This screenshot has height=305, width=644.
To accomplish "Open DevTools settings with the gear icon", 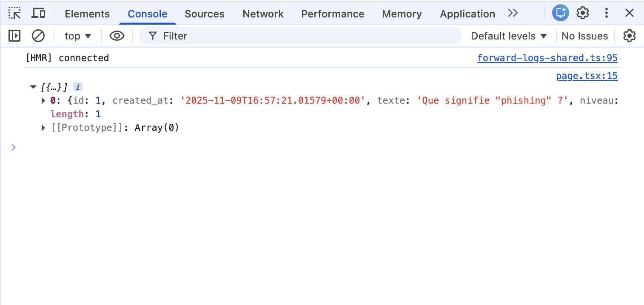I will pyautogui.click(x=582, y=13).
